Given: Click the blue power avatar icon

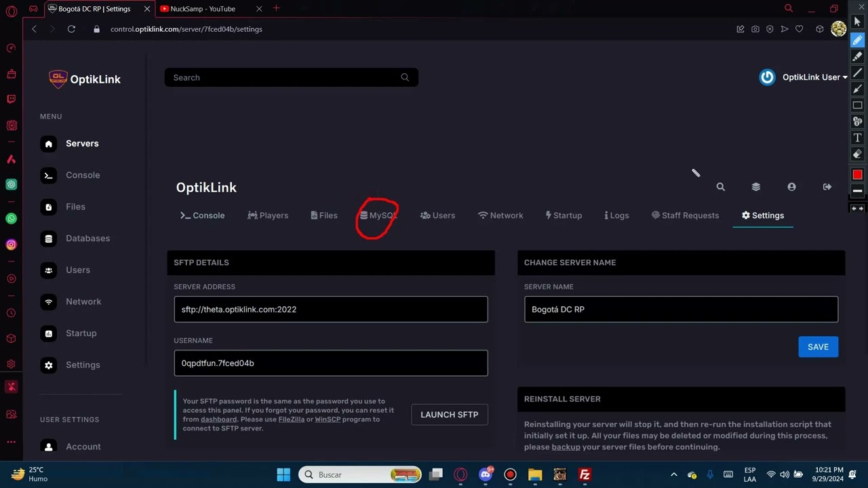Looking at the screenshot, I should tap(767, 77).
